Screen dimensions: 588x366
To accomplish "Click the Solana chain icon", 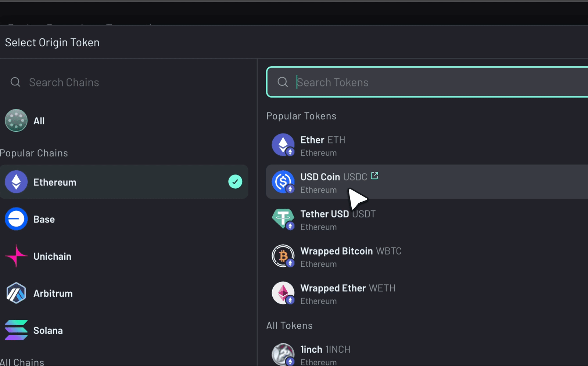I will (x=16, y=330).
